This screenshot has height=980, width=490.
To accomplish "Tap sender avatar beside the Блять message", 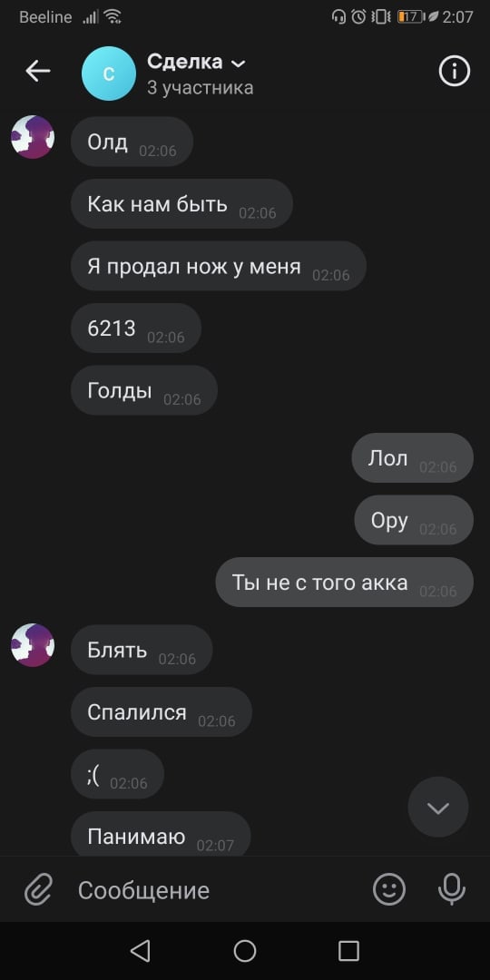I will click(33, 644).
